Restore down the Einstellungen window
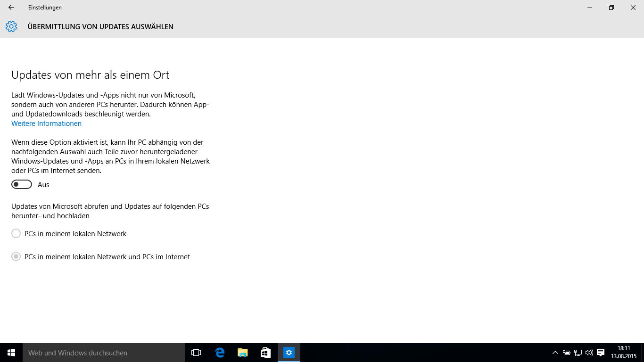Viewport: 644px width, 362px height. click(x=611, y=8)
